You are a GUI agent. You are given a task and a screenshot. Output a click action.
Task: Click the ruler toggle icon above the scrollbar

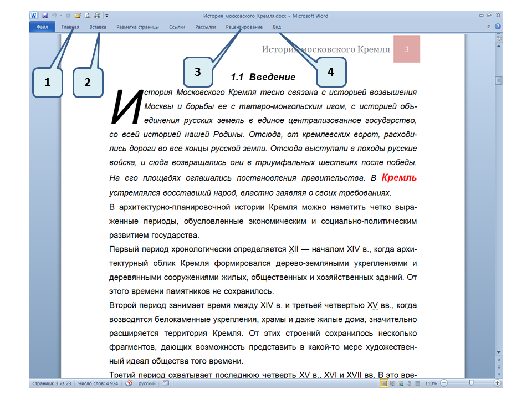point(499,39)
